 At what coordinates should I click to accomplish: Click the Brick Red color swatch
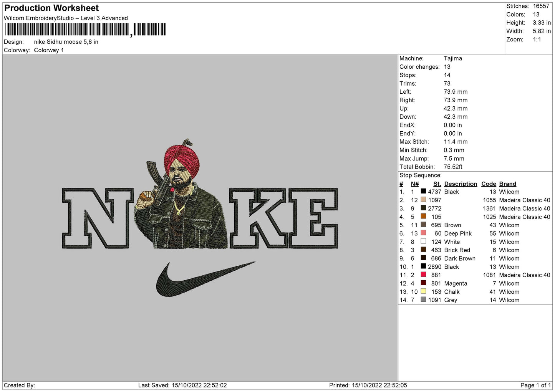click(x=423, y=250)
